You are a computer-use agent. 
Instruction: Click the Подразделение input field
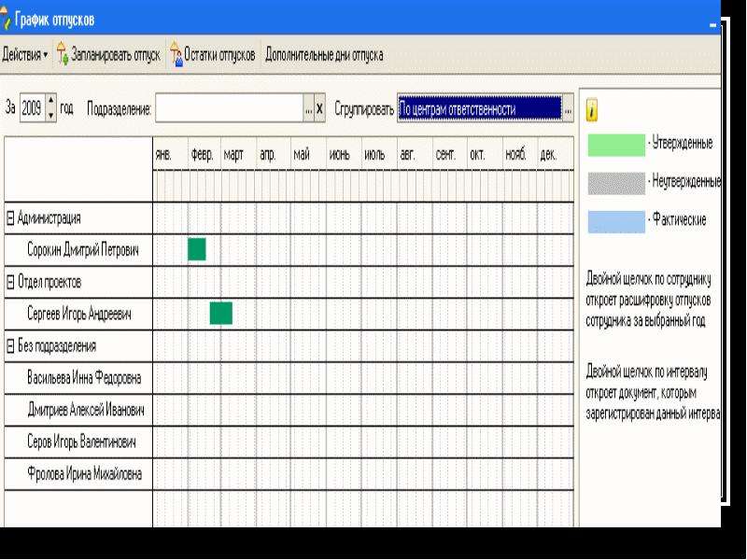[x=229, y=108]
